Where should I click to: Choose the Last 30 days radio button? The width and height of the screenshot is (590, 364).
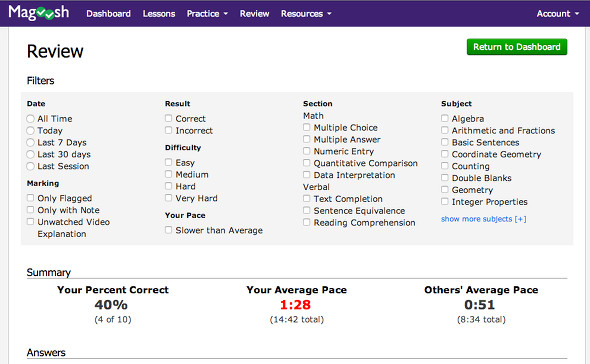30,154
